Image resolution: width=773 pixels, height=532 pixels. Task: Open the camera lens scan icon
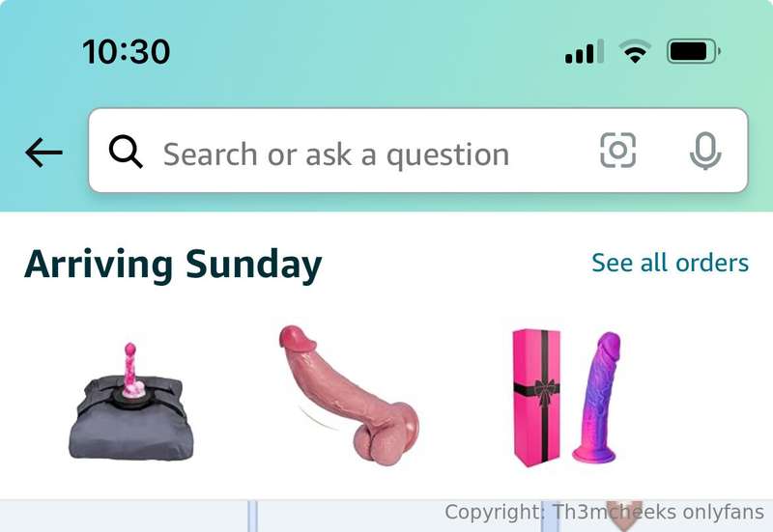point(617,151)
